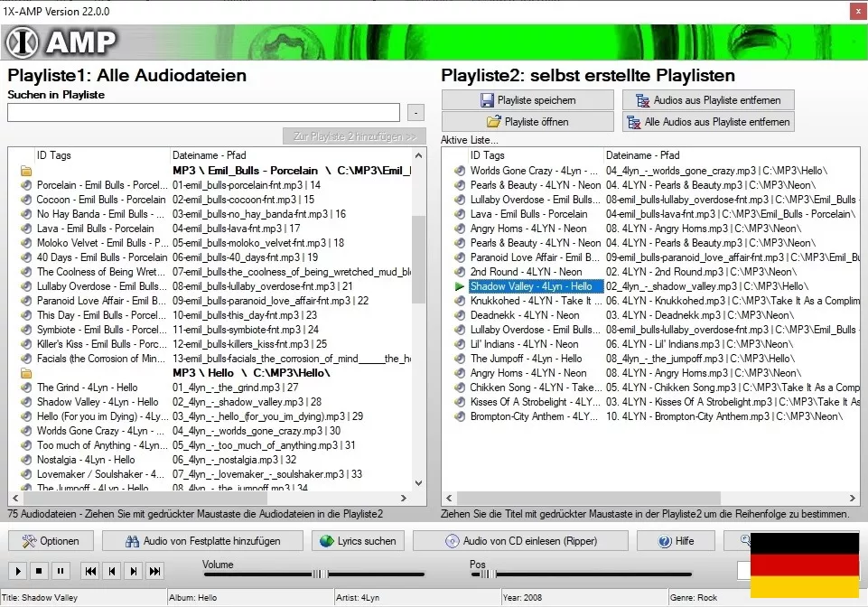Click the Suchen in Playliste search field
This screenshot has height=607, width=868.
tap(204, 112)
